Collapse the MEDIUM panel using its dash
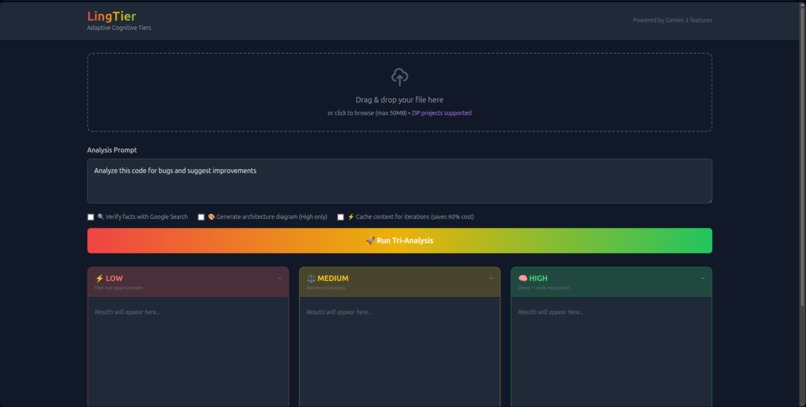This screenshot has width=806, height=407. point(491,279)
